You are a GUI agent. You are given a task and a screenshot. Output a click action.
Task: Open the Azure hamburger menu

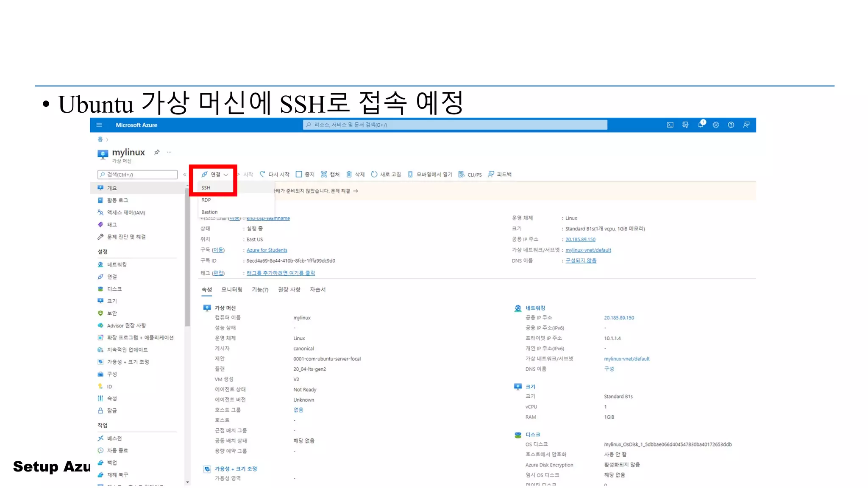99,125
